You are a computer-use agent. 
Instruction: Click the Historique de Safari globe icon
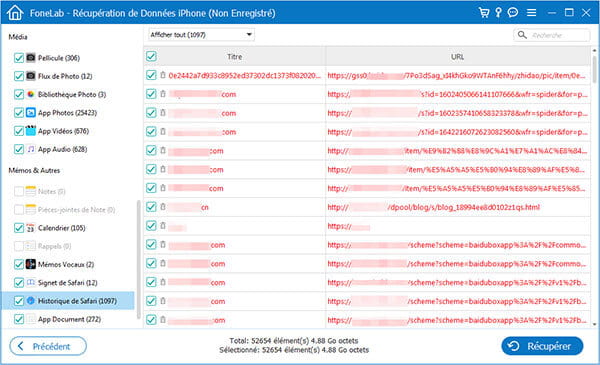click(31, 301)
